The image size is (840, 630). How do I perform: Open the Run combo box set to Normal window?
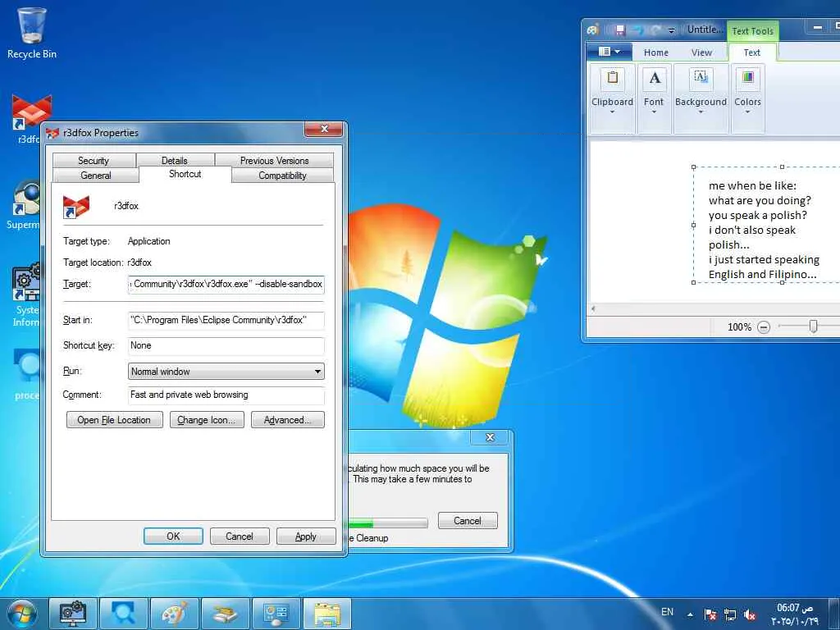(x=226, y=372)
